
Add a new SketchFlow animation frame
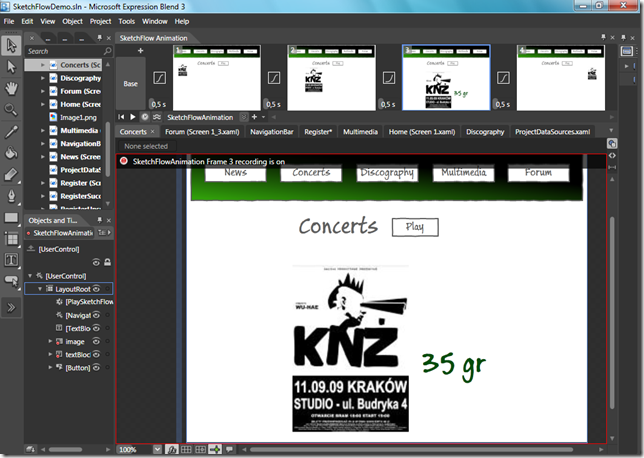coord(140,51)
